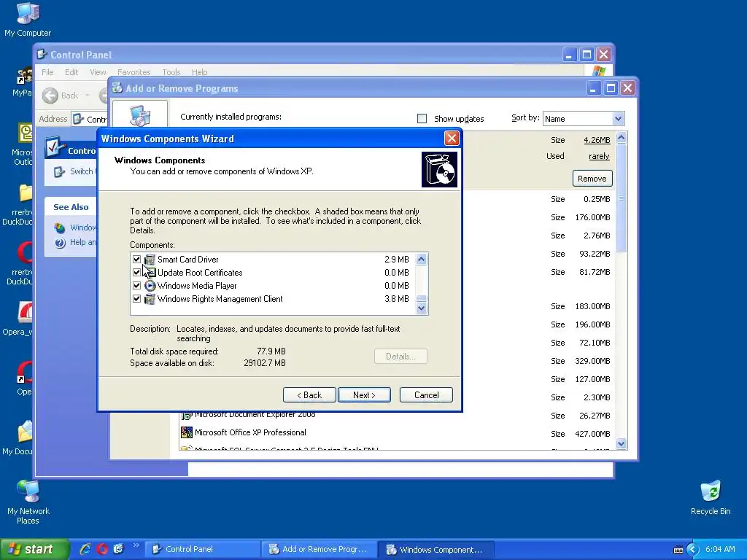Screen dimensions: 747x560
Task: Launch Opera from the Quick Launch bar
Action: tap(102, 549)
